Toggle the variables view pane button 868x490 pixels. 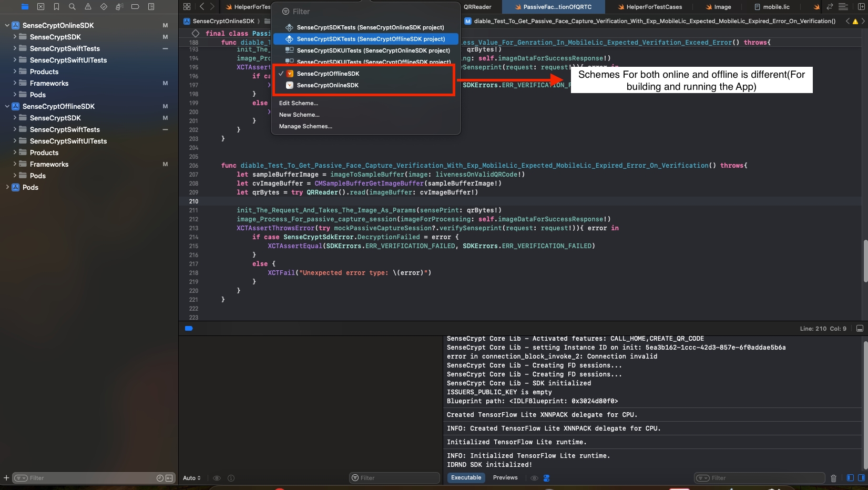click(x=850, y=478)
